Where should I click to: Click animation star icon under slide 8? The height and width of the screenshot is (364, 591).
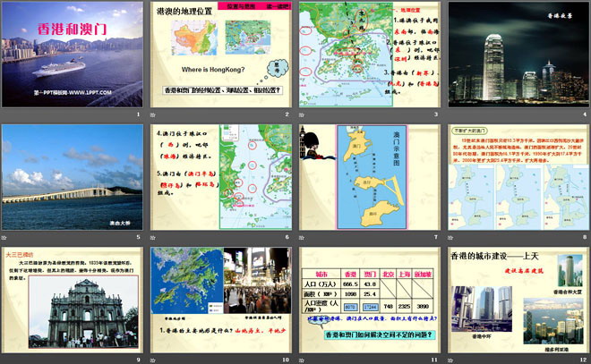(x=450, y=238)
